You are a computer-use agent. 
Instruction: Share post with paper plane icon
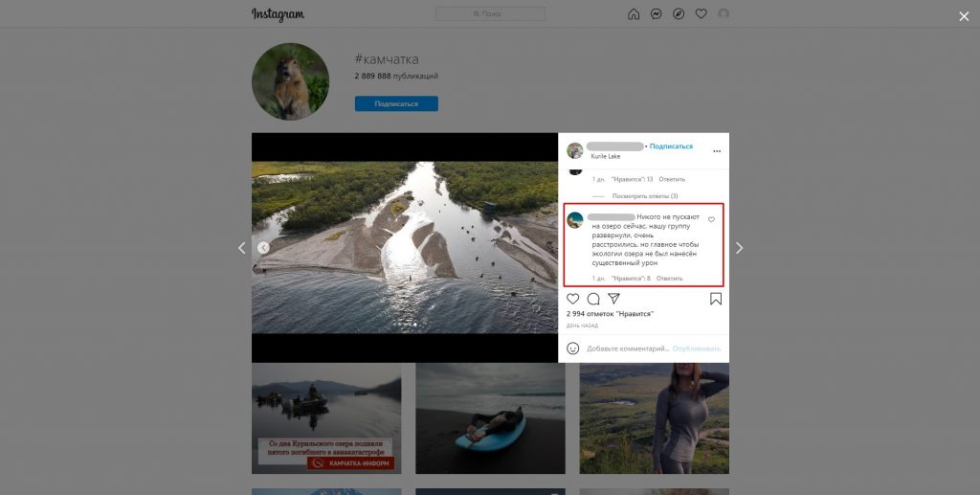click(x=614, y=299)
